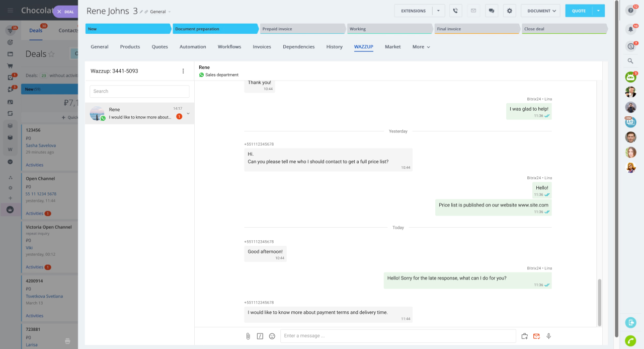The height and width of the screenshot is (349, 644).
Task: Click the chat search field
Action: (139, 91)
